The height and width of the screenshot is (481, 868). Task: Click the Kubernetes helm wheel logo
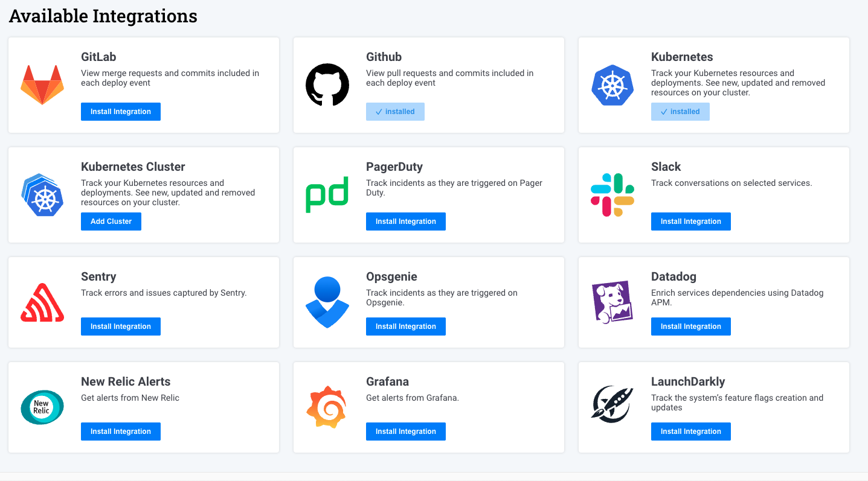tap(612, 85)
